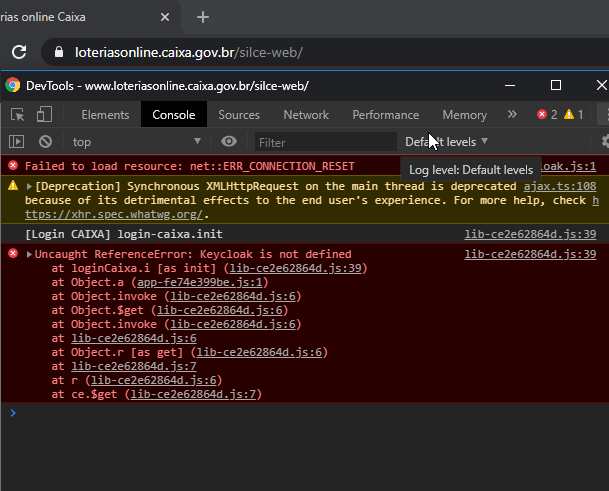Open source link beside Uncaught ReferenceError
Image resolution: width=609 pixels, height=491 pixels.
point(530,254)
